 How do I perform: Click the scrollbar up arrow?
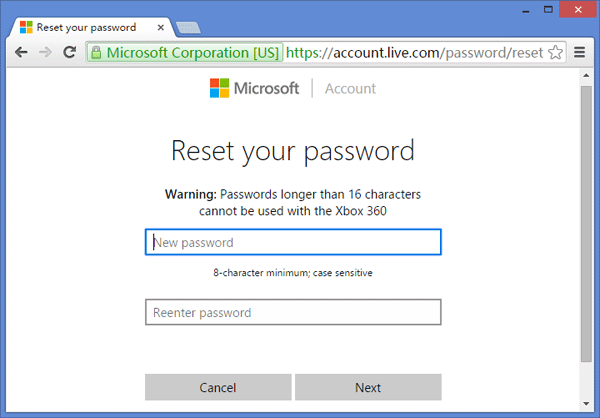(x=586, y=75)
